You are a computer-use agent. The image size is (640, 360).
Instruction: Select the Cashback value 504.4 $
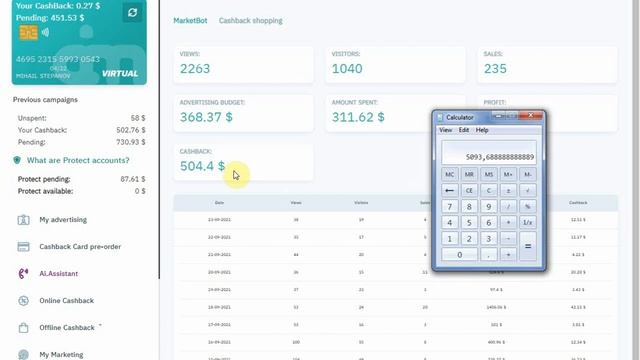(x=202, y=166)
